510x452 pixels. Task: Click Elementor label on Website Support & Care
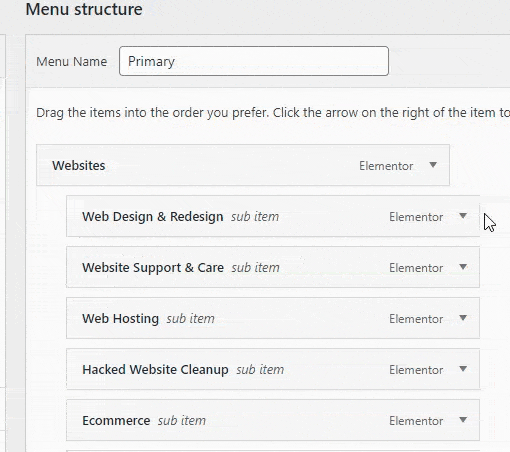pyautogui.click(x=416, y=268)
